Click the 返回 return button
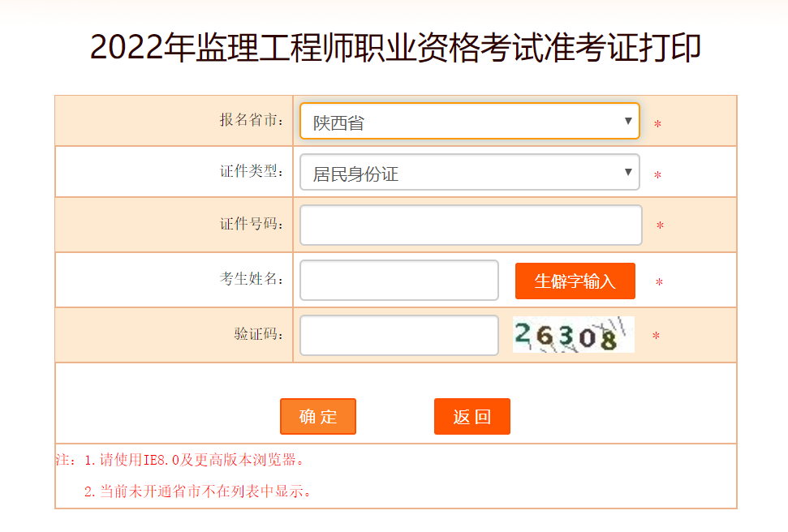788x532 pixels. 472,416
